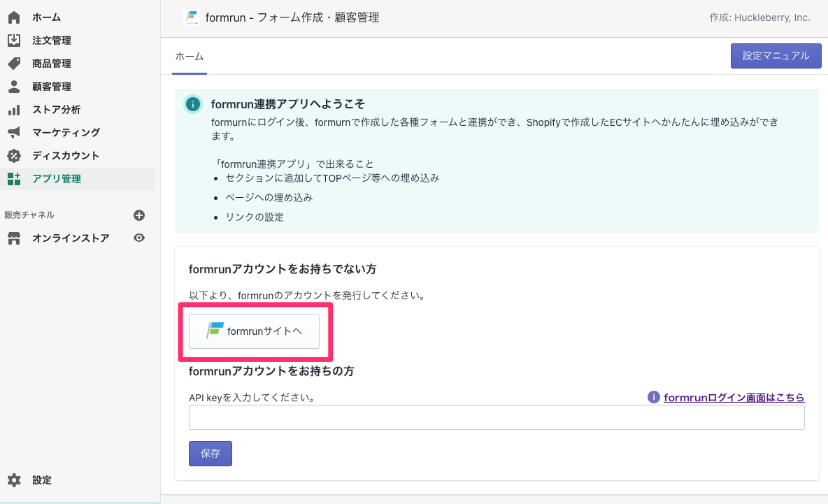The height and width of the screenshot is (504, 828).
Task: Click info icon beside formrun login link
Action: pyautogui.click(x=653, y=397)
